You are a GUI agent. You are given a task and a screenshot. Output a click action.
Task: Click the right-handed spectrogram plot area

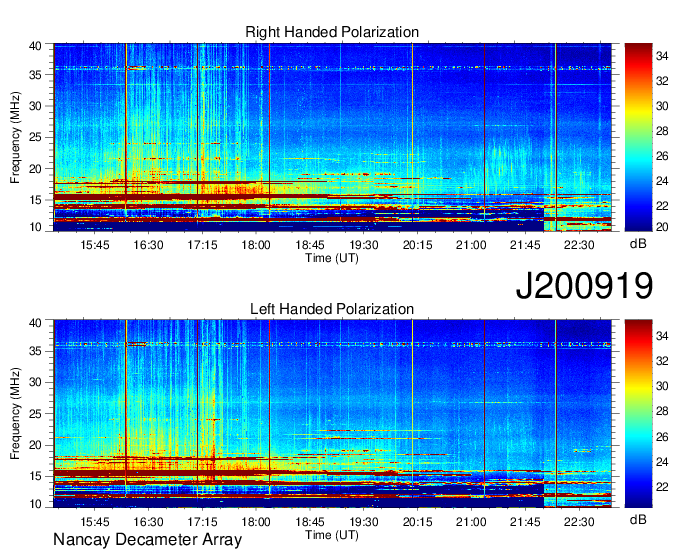coord(332,137)
